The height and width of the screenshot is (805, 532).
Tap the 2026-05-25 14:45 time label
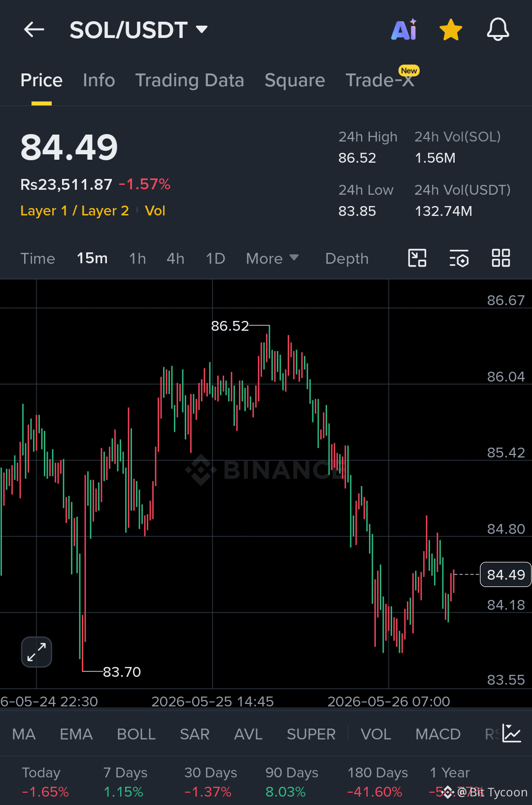click(x=212, y=701)
